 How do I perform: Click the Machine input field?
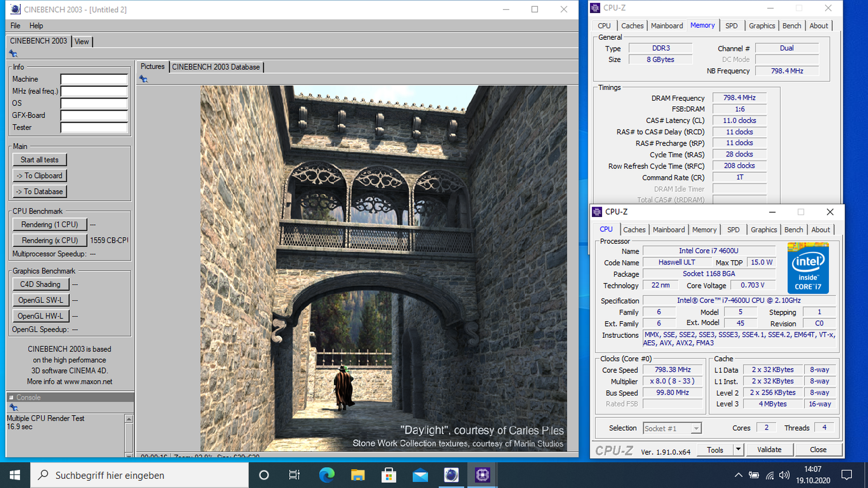94,79
